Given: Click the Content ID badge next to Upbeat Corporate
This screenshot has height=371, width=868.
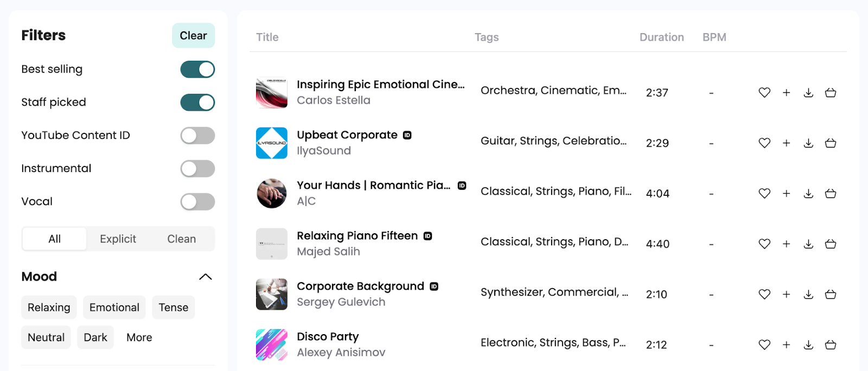Looking at the screenshot, I should pyautogui.click(x=408, y=135).
